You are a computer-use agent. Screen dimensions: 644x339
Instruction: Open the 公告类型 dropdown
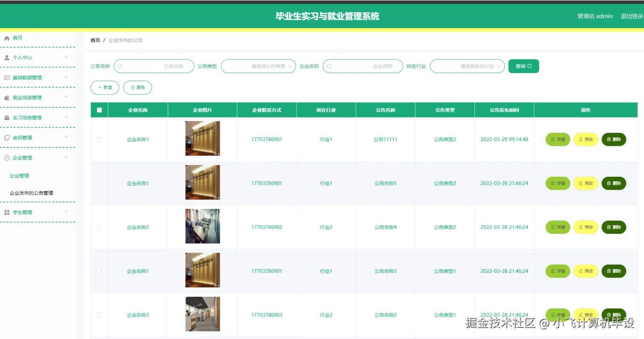pyautogui.click(x=259, y=66)
